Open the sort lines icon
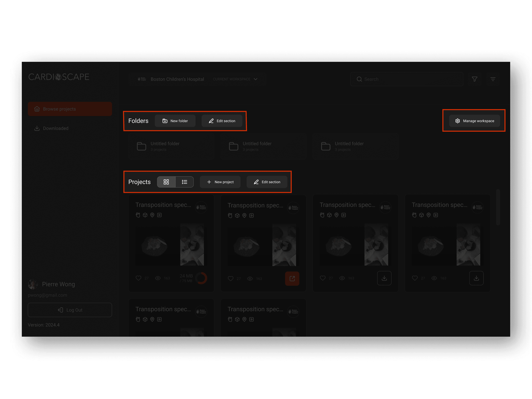Image resolution: width=532 pixels, height=399 pixels. click(x=493, y=79)
